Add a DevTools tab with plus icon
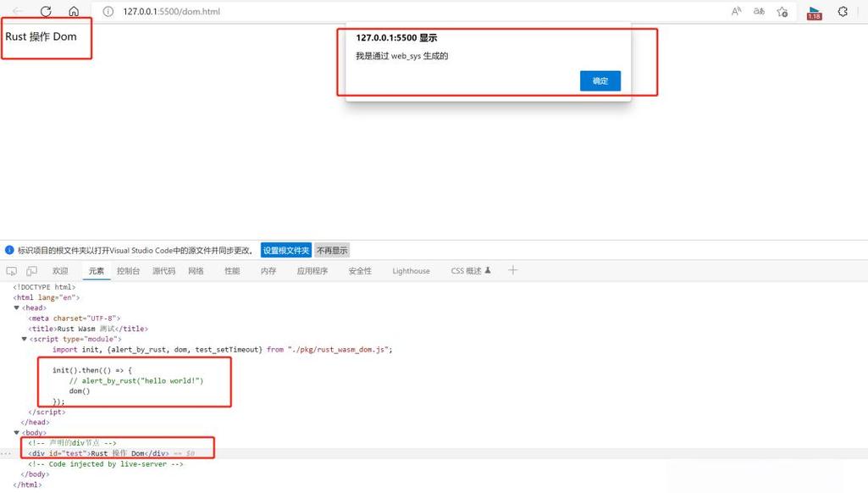 pos(512,270)
